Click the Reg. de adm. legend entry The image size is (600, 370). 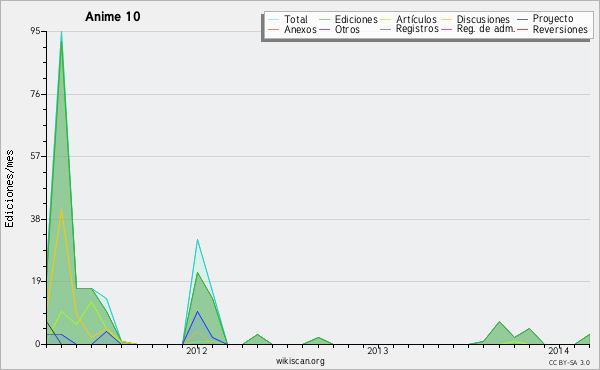tap(486, 29)
